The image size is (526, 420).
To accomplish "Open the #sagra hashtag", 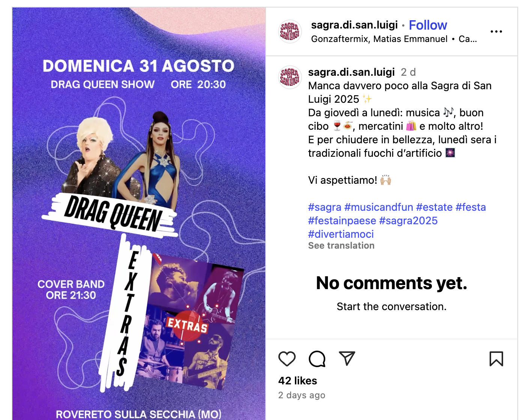I will tap(325, 207).
